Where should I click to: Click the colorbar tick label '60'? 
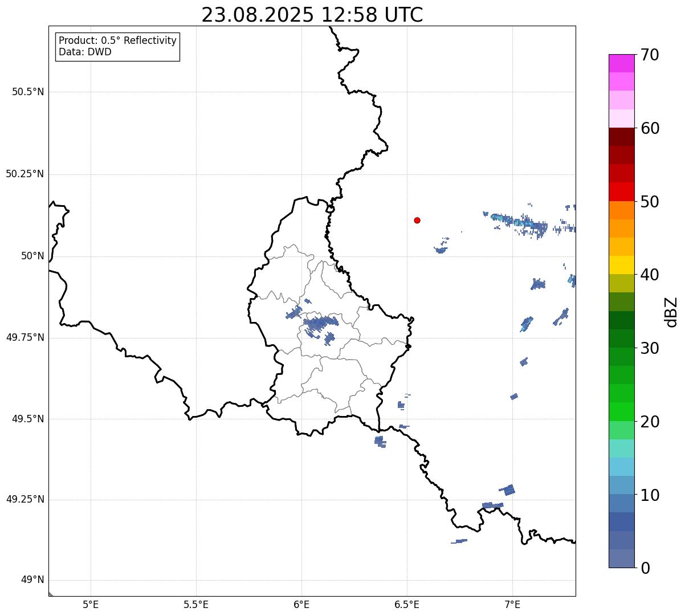pos(650,128)
